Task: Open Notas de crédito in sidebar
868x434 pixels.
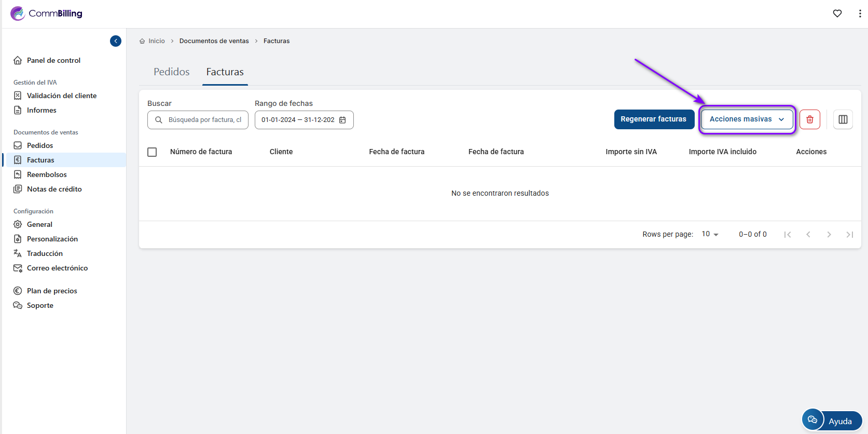Action: [x=54, y=189]
